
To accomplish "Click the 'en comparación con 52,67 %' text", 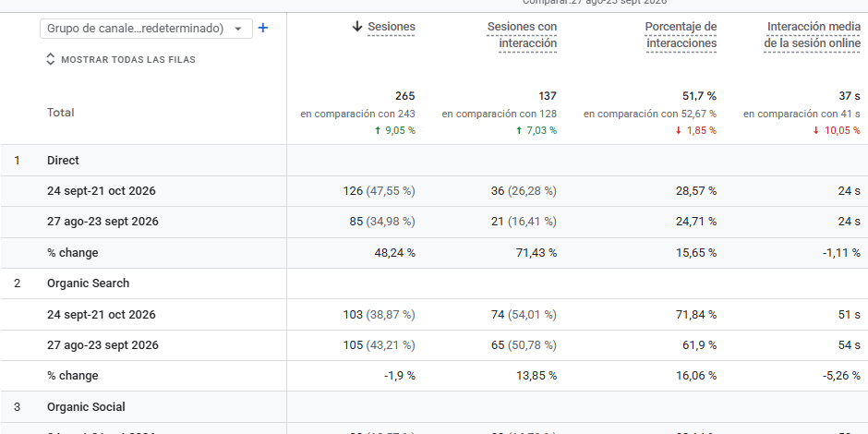I will click(x=650, y=114).
